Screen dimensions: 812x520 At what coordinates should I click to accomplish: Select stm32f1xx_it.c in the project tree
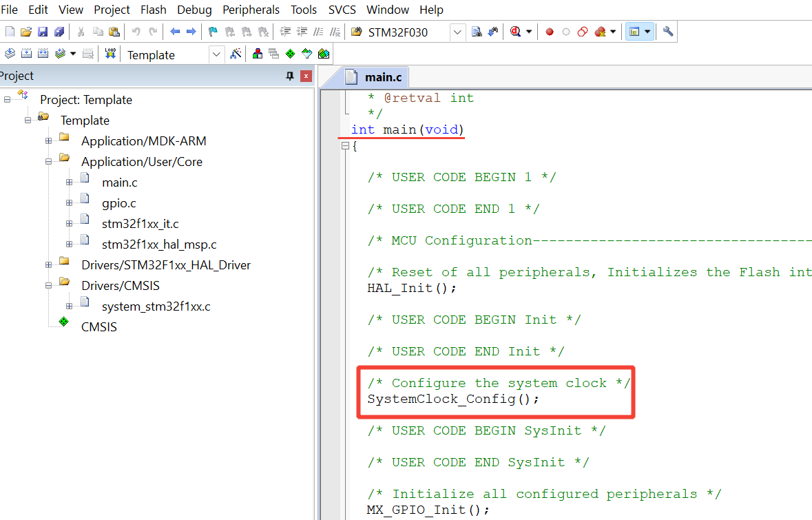pyautogui.click(x=140, y=224)
